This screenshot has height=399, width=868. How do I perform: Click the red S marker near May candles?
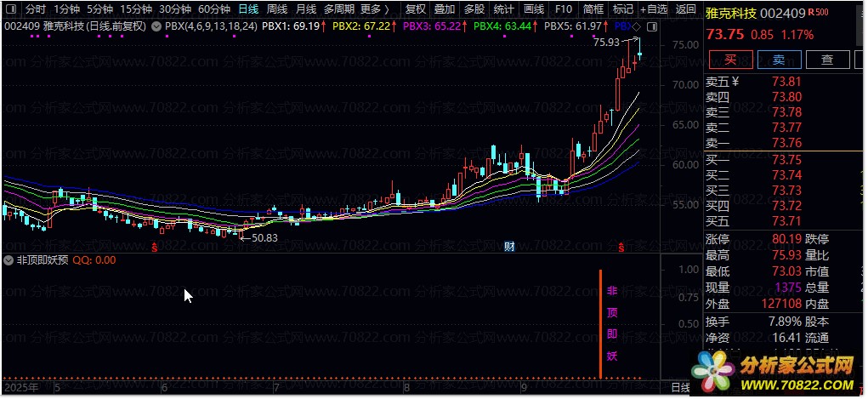click(154, 248)
